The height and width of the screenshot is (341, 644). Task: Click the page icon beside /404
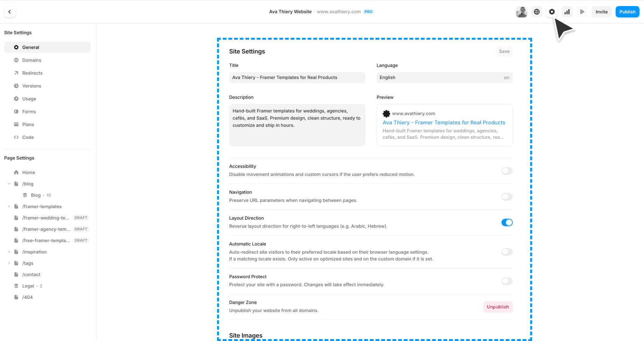pyautogui.click(x=16, y=297)
